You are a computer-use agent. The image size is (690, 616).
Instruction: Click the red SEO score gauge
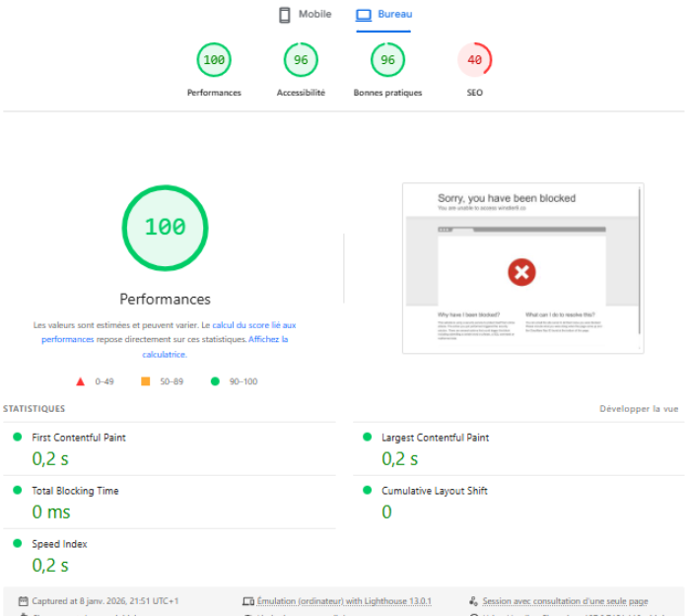pos(474,61)
